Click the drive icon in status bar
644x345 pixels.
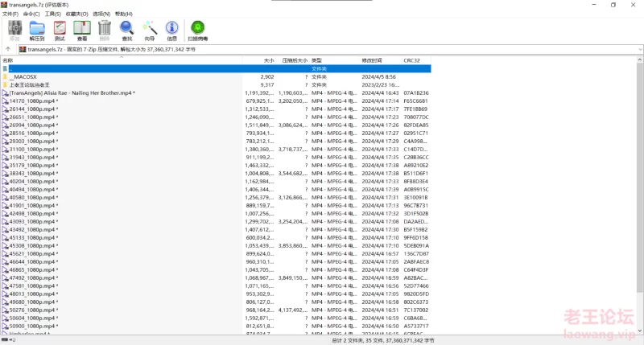[5, 340]
